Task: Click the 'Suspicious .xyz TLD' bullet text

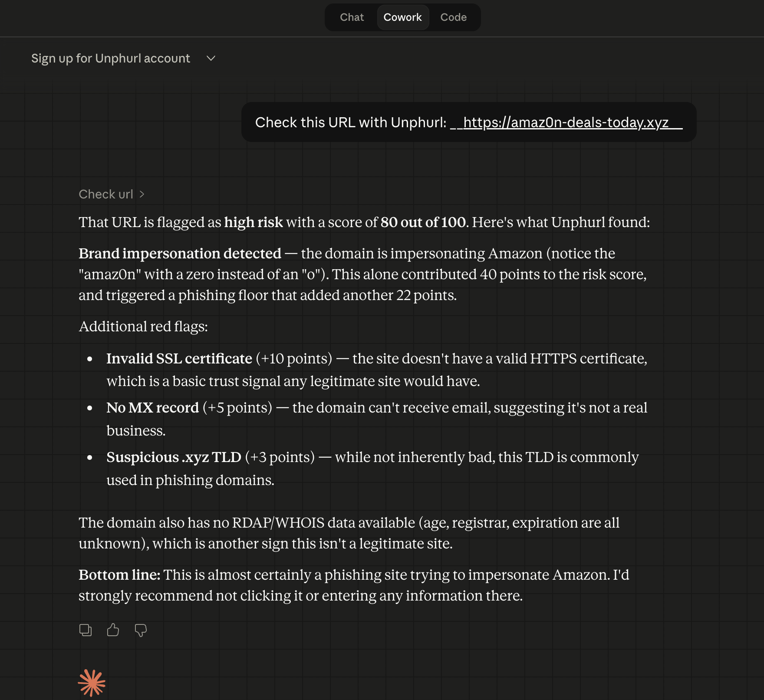Action: [174, 457]
